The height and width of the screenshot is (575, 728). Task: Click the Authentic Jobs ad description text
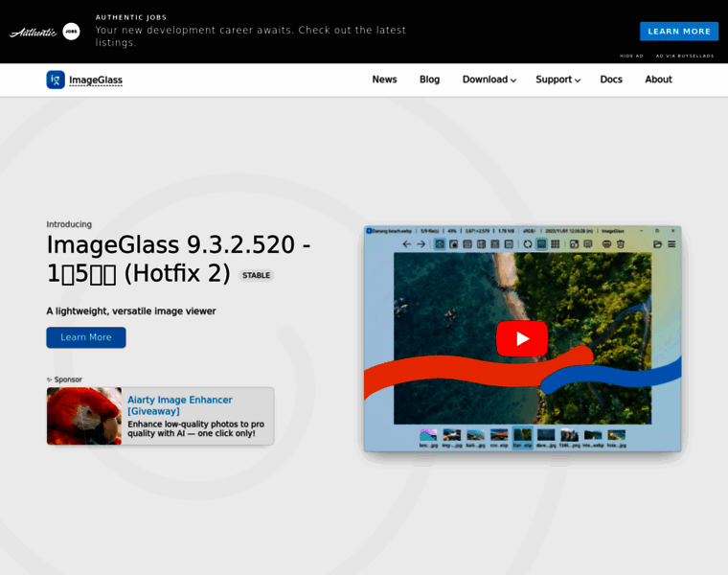(251, 36)
